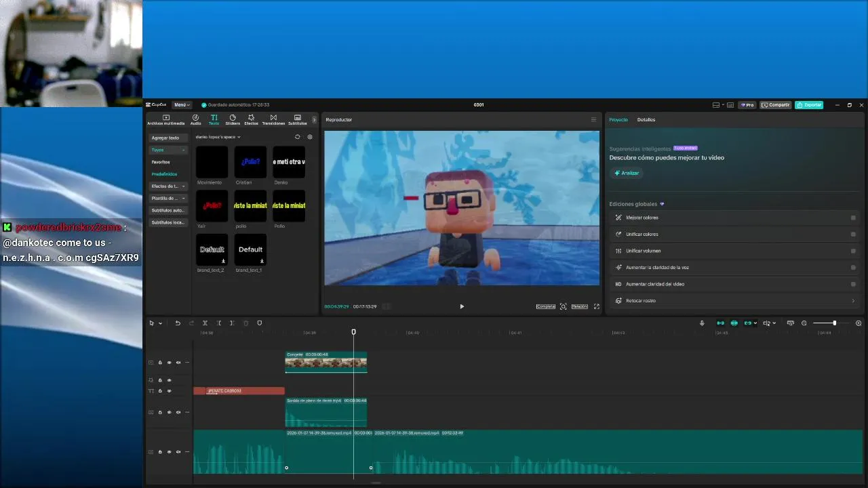868x488 pixels.
Task: Open player fullscreen view
Action: click(597, 306)
